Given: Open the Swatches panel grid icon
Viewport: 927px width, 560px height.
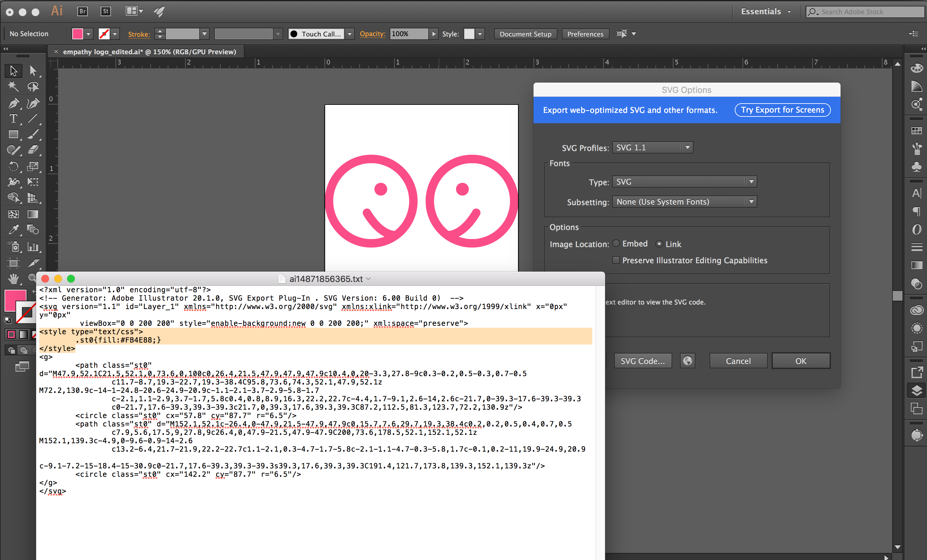Looking at the screenshot, I should (x=917, y=131).
